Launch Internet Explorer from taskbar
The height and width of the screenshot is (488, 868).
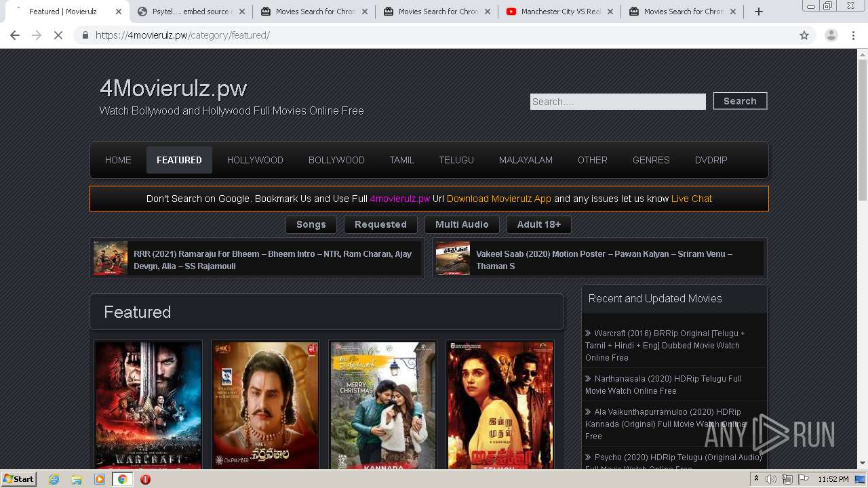[x=54, y=479]
